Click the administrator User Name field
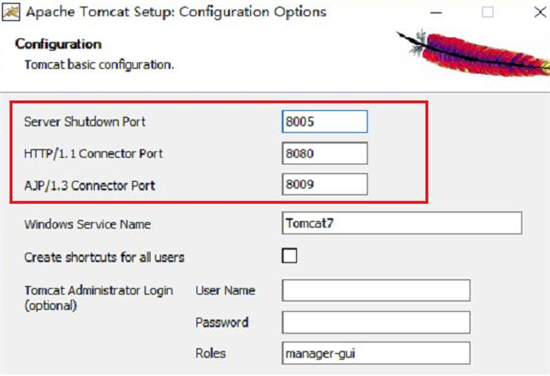 376,290
